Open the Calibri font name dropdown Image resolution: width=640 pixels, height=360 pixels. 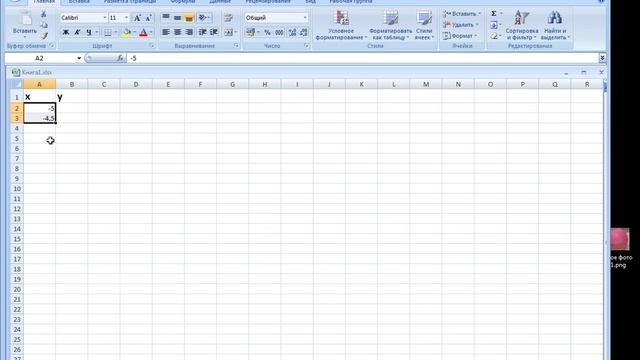tap(104, 18)
